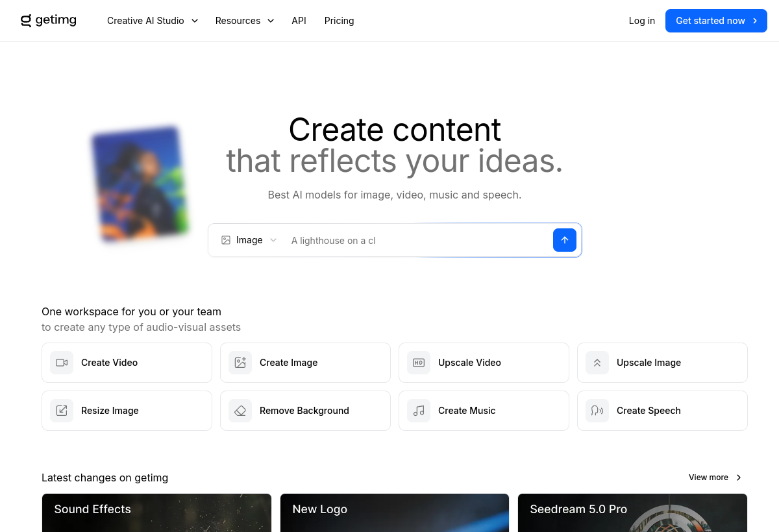The width and height of the screenshot is (779, 532).
Task: Click the Create Video camera icon
Action: (x=62, y=363)
